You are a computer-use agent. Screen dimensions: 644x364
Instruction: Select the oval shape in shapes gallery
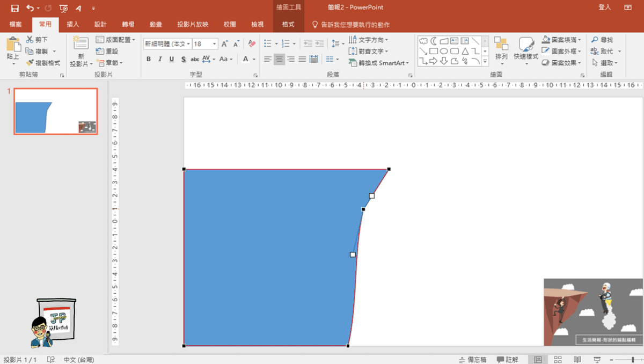pyautogui.click(x=444, y=52)
